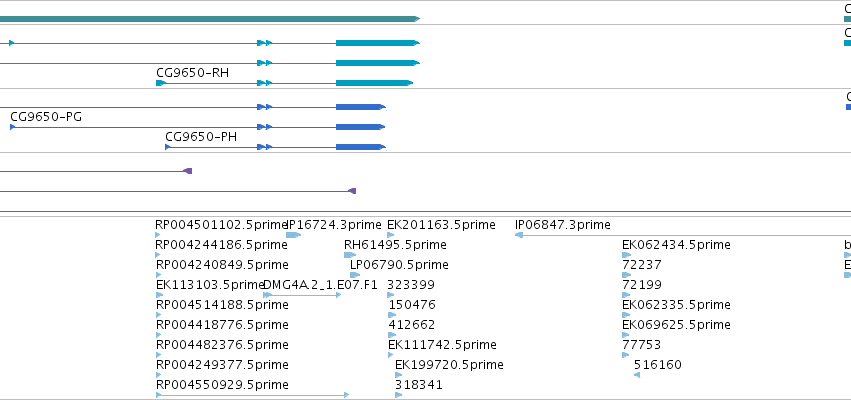The width and height of the screenshot is (851, 400).
Task: Select EST label RP004514188.5prime
Action: 222,305
